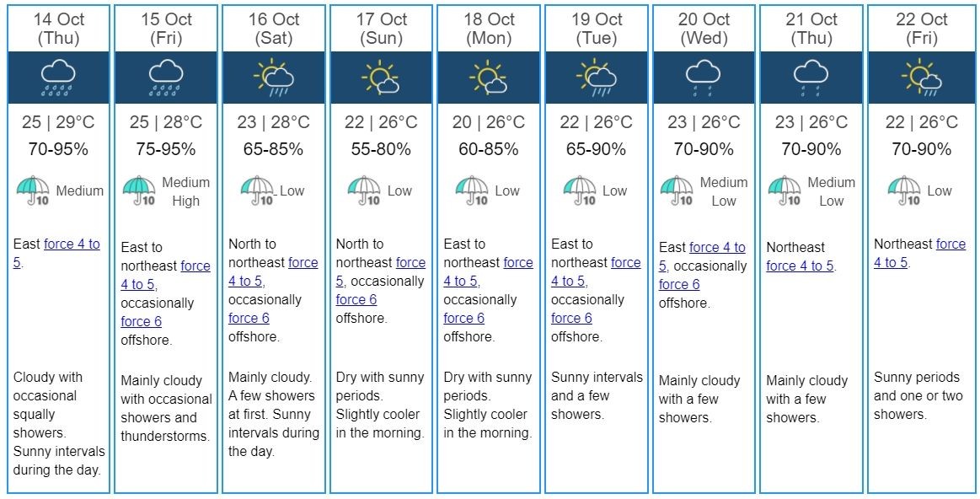Click the 14 Oct rain weather icon
This screenshot has width=980, height=499.
pos(58,78)
